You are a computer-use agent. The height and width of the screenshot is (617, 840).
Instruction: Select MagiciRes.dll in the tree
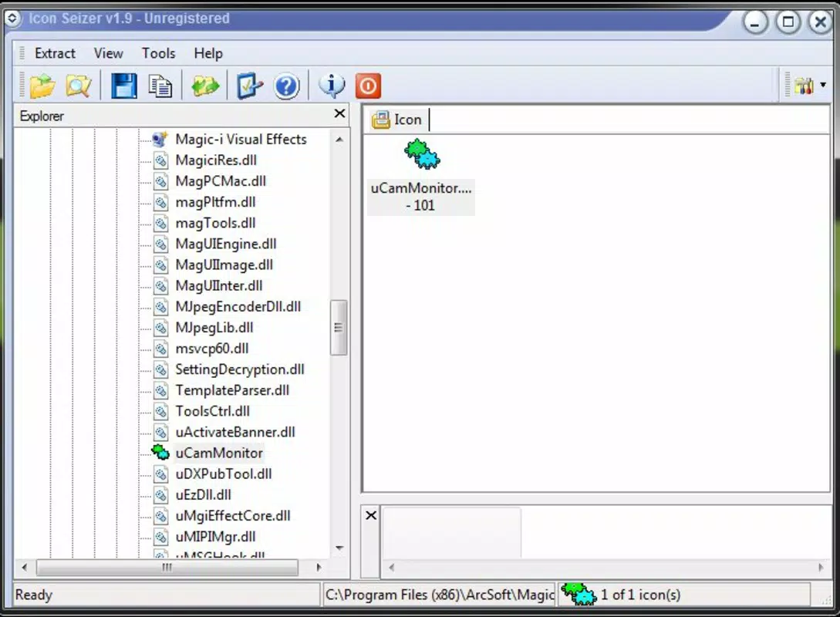pyautogui.click(x=216, y=160)
